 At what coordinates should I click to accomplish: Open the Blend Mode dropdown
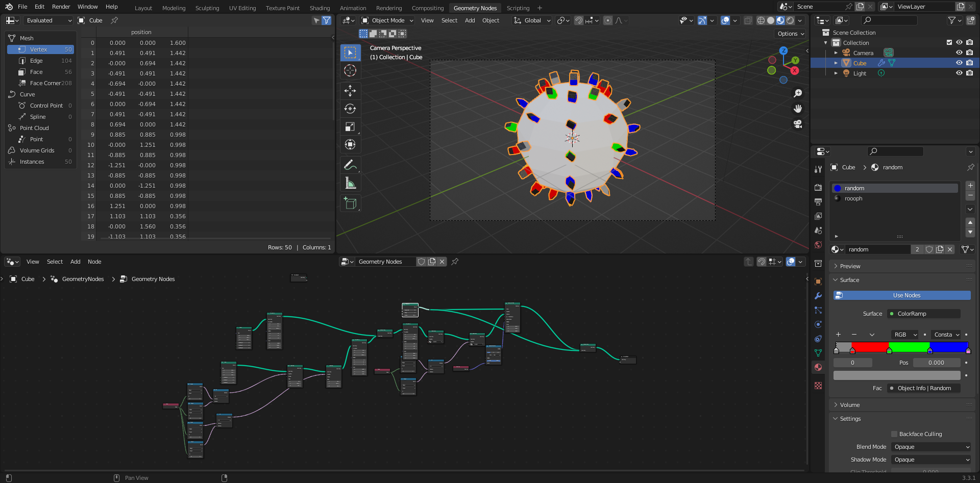coord(931,447)
